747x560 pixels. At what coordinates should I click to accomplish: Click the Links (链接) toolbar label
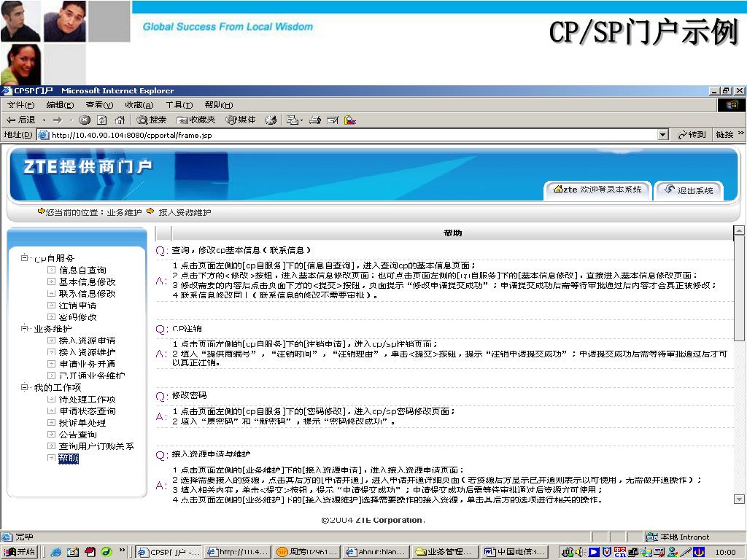724,135
